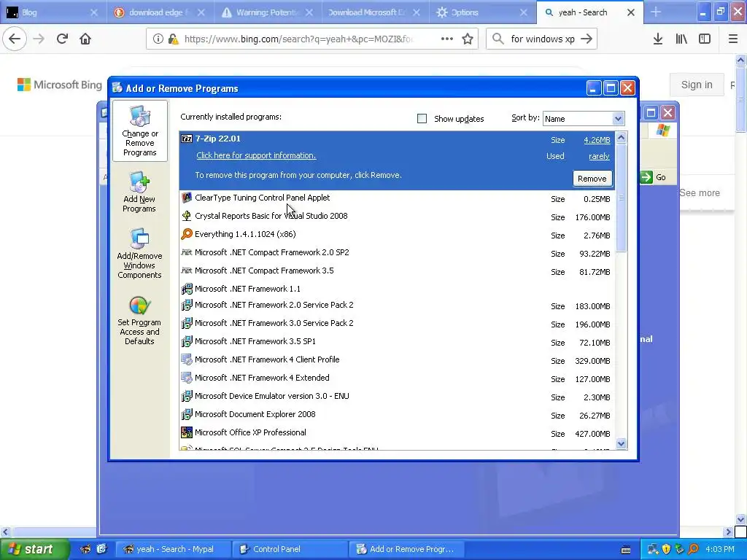Open the browser Downloads arrow

tap(658, 39)
